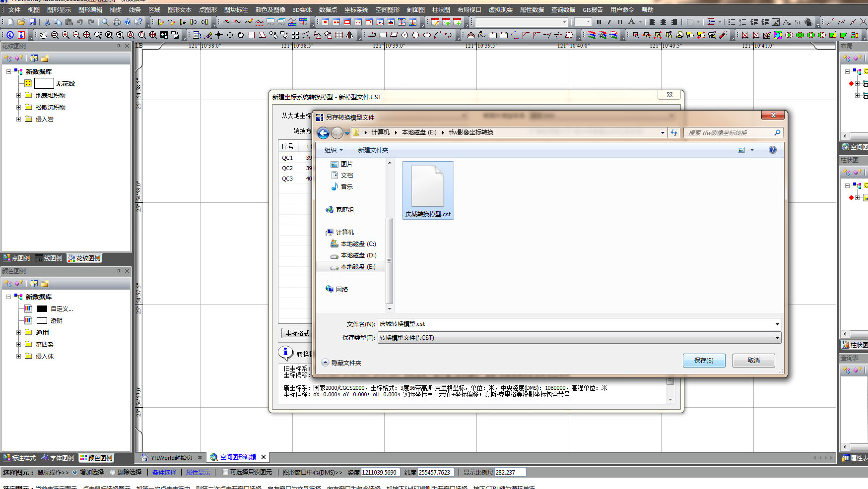
Task: Click the 条件选择 link
Action: [164, 472]
